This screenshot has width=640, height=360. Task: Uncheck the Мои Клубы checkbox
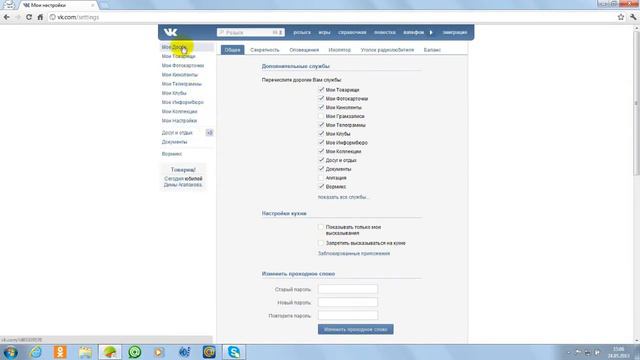[x=321, y=134]
